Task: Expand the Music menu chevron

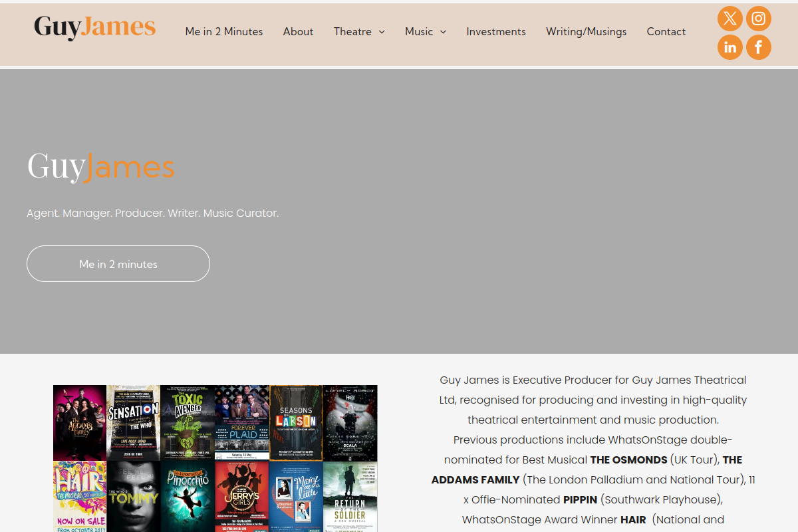Action: click(443, 32)
